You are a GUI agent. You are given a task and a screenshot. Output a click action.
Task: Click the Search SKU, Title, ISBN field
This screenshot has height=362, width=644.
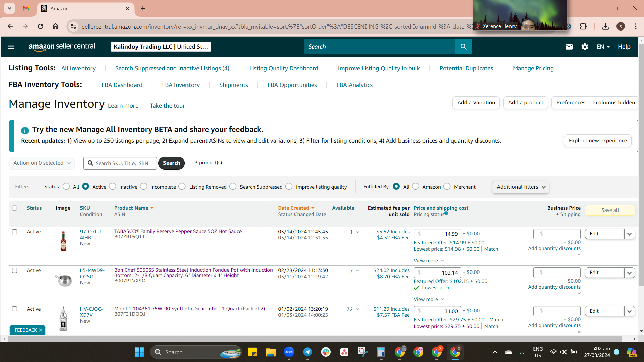click(120, 163)
